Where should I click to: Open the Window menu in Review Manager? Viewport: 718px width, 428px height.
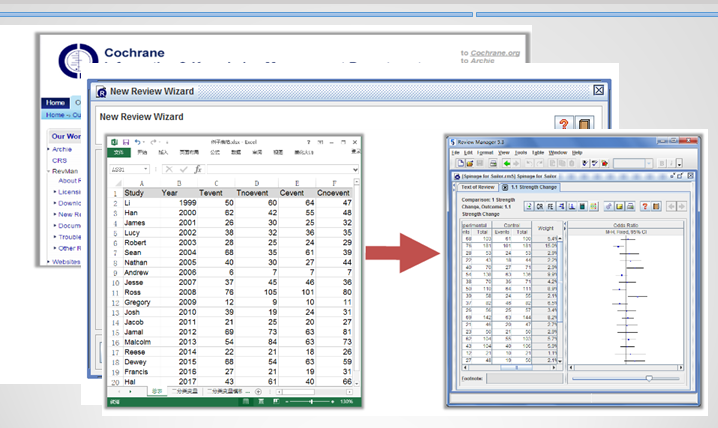click(x=558, y=152)
